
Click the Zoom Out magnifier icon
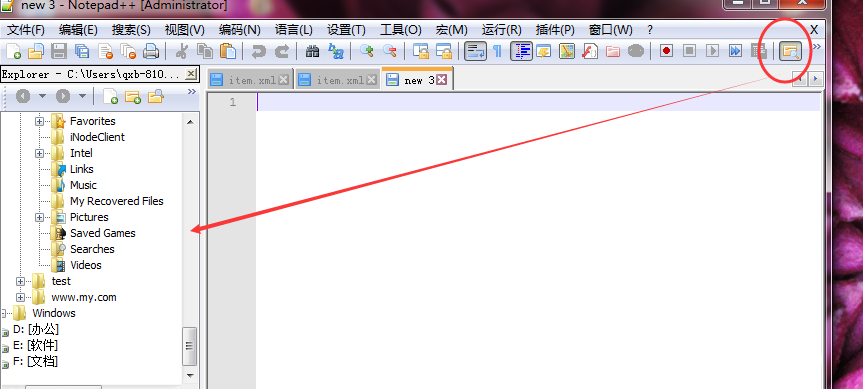click(390, 51)
